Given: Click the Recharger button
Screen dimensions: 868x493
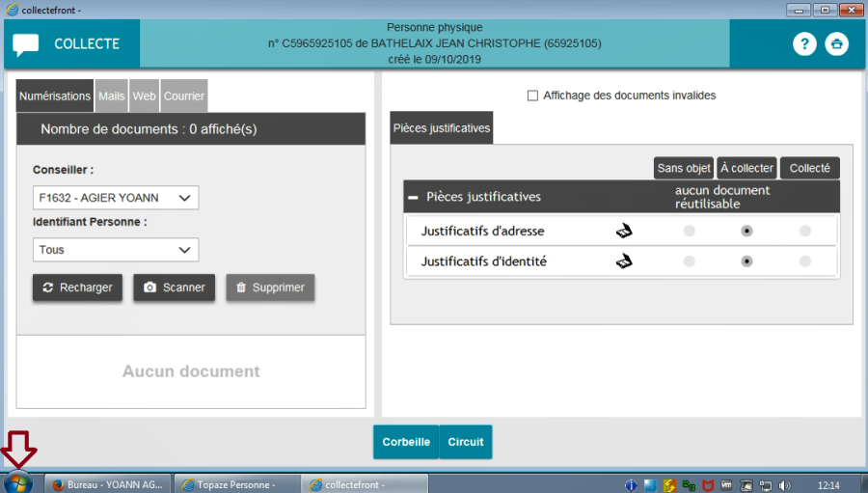Looking at the screenshot, I should 77,288.
